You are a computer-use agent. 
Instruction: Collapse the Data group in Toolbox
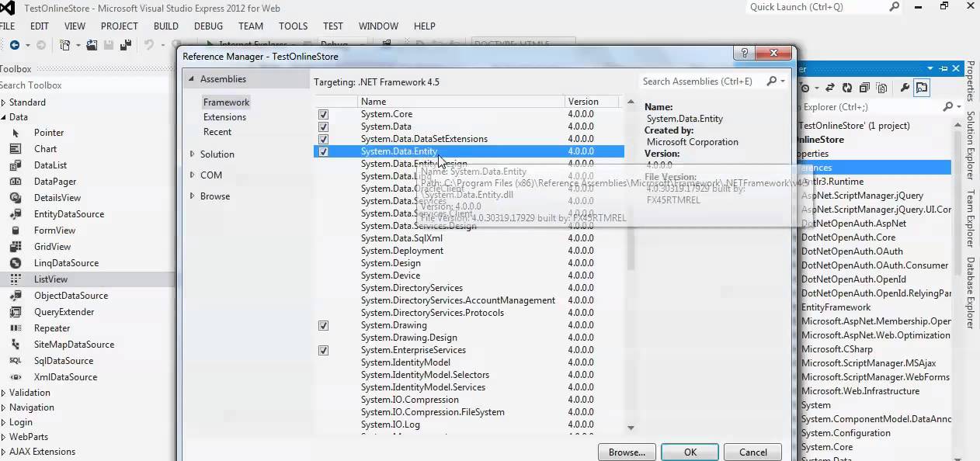click(3, 117)
